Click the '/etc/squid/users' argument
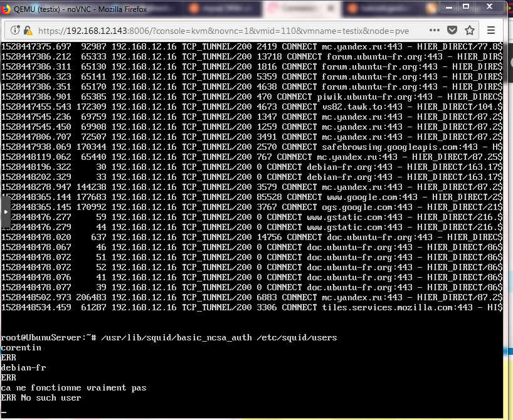The height and width of the screenshot is (420, 513). pyautogui.click(x=297, y=338)
